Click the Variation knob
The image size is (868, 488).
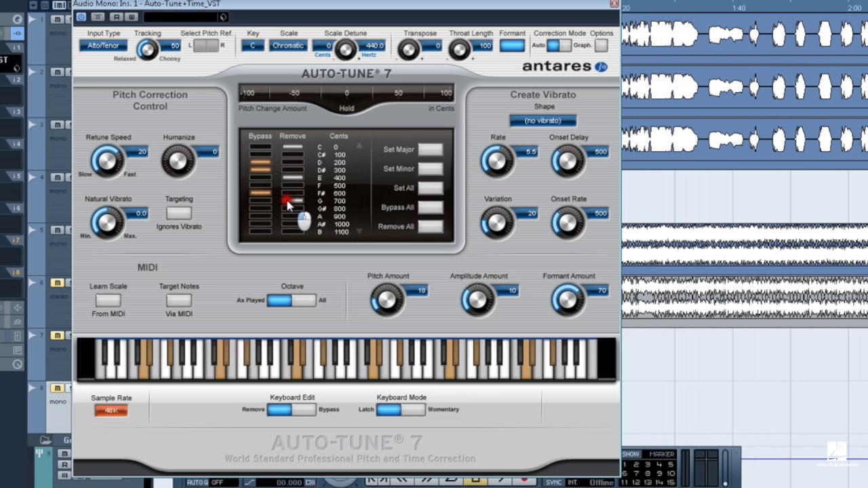(496, 223)
